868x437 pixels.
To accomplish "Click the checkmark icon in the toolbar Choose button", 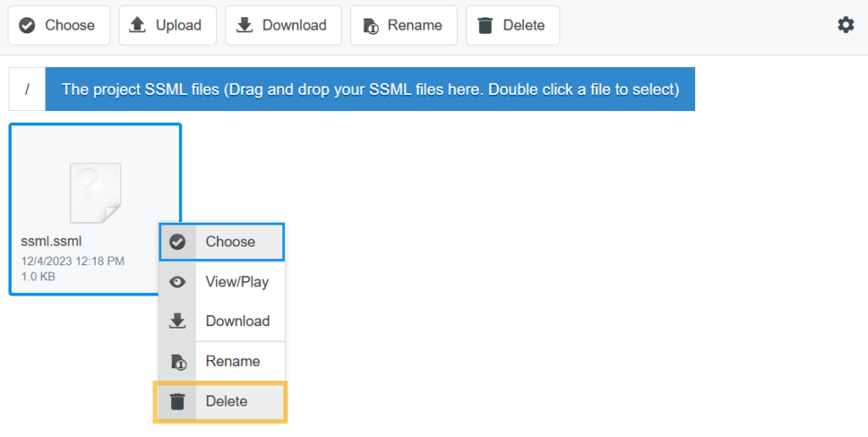I will [x=27, y=25].
